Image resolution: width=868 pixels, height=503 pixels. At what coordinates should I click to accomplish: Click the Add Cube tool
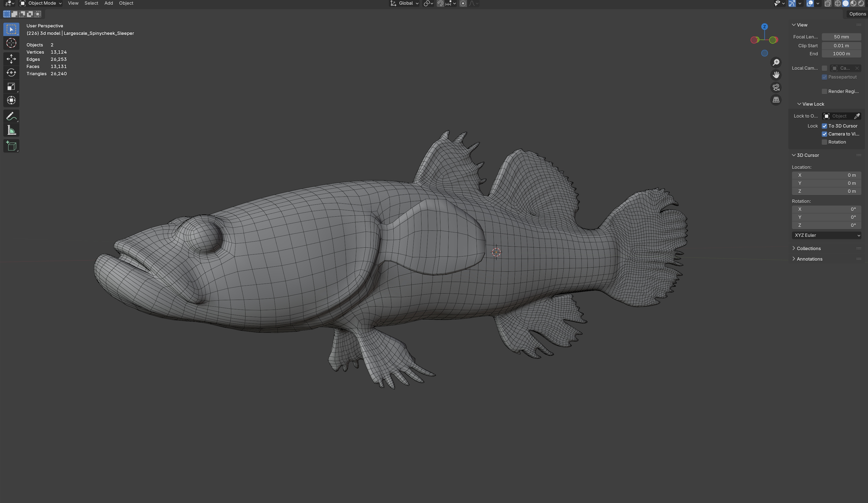pos(11,146)
